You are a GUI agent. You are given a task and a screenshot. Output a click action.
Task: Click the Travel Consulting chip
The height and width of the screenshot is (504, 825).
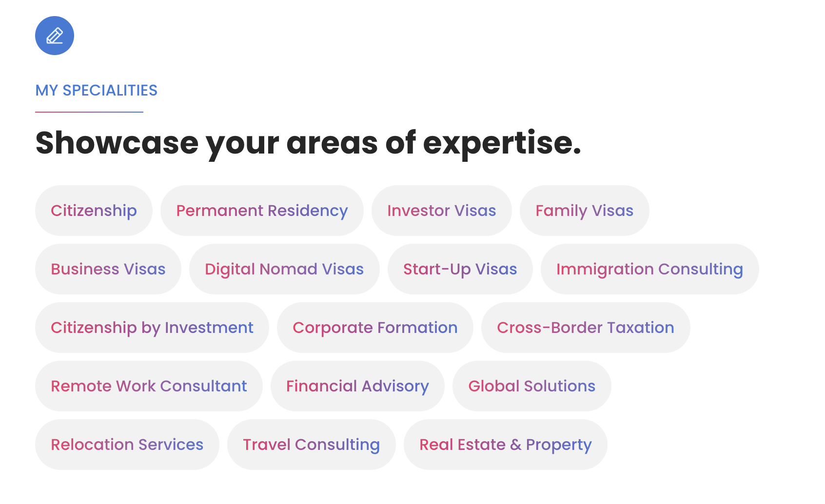(312, 445)
